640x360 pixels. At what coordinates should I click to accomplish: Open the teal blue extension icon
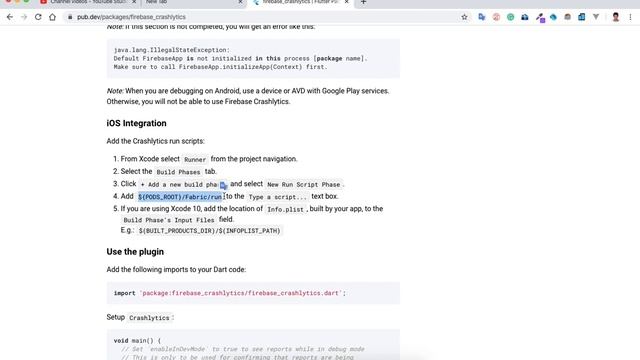click(x=553, y=17)
